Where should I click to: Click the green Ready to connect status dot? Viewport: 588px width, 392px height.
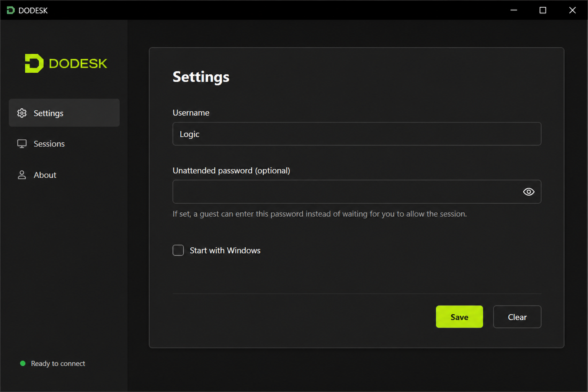(x=23, y=363)
